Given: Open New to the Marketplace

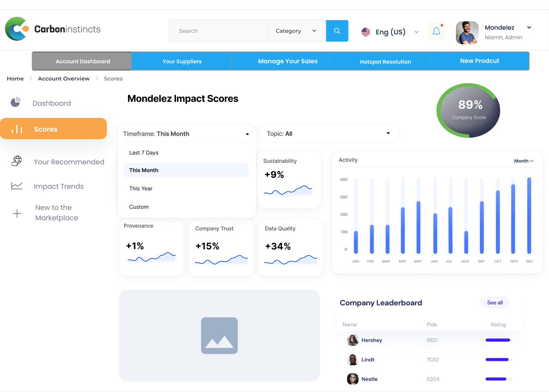Looking at the screenshot, I should [x=57, y=213].
